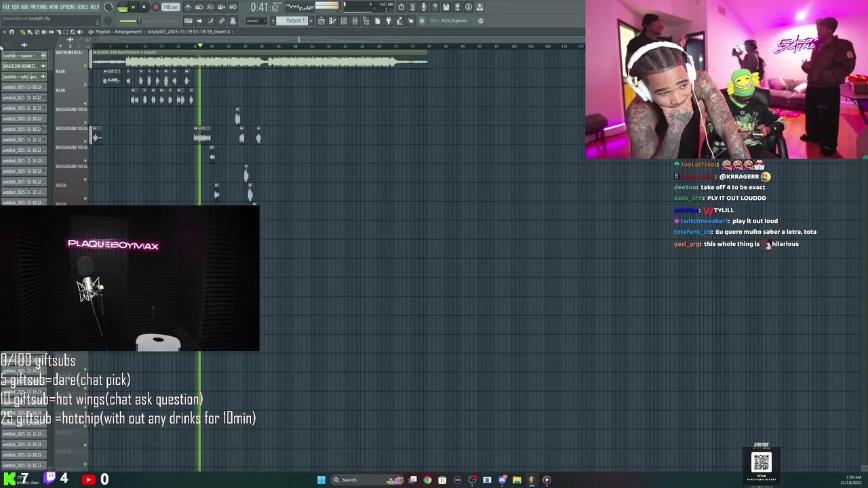Toggle the metronome icon
This screenshot has height=488, width=868.
pyautogui.click(x=188, y=7)
